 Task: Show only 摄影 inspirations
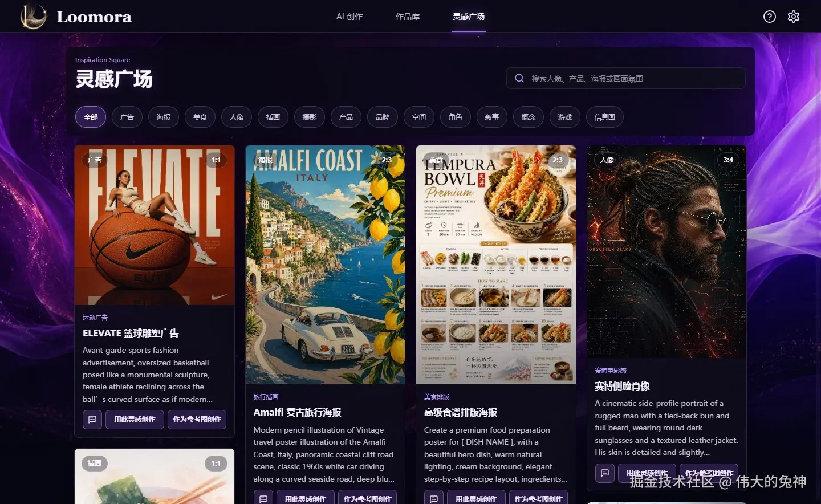[x=310, y=117]
